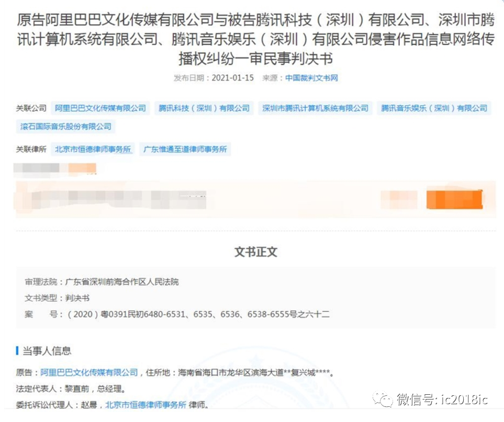Select the 文书正文 heading

click(x=256, y=252)
